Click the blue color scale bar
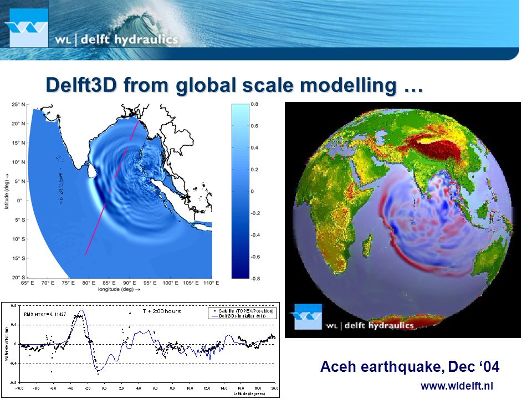The width and height of the screenshot is (532, 399). 241,191
